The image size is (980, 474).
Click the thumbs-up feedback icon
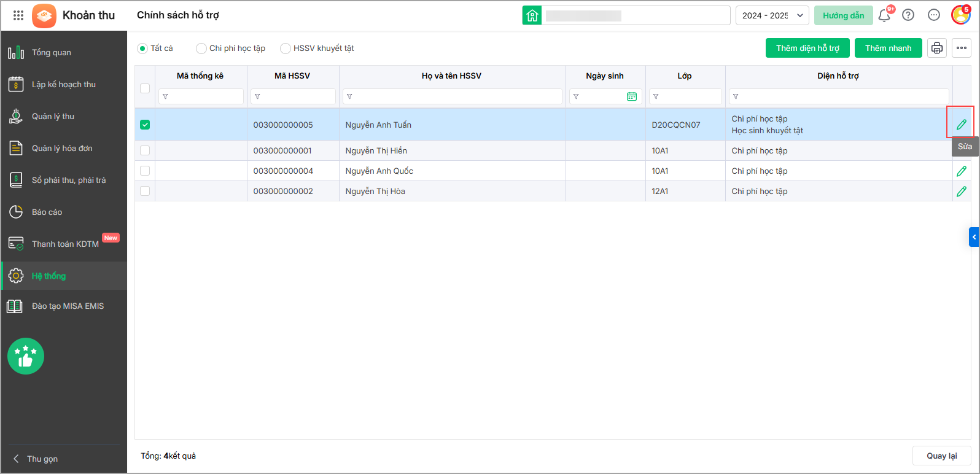coord(26,356)
